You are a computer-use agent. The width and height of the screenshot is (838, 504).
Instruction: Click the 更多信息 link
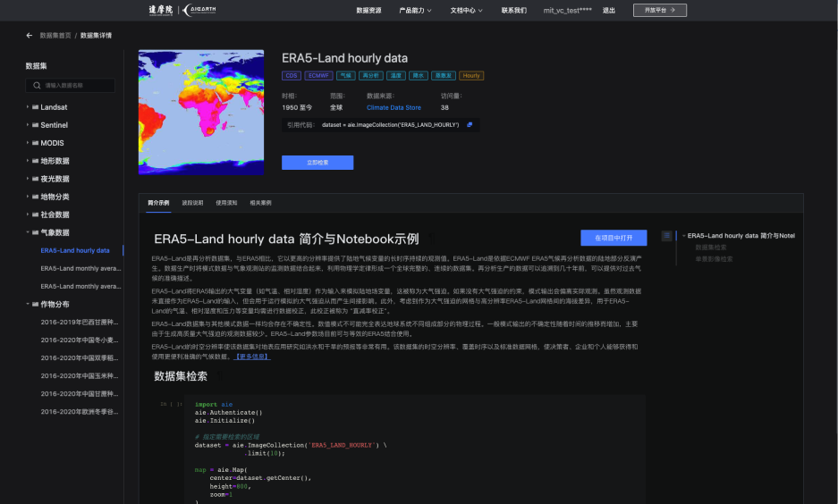pyautogui.click(x=252, y=357)
